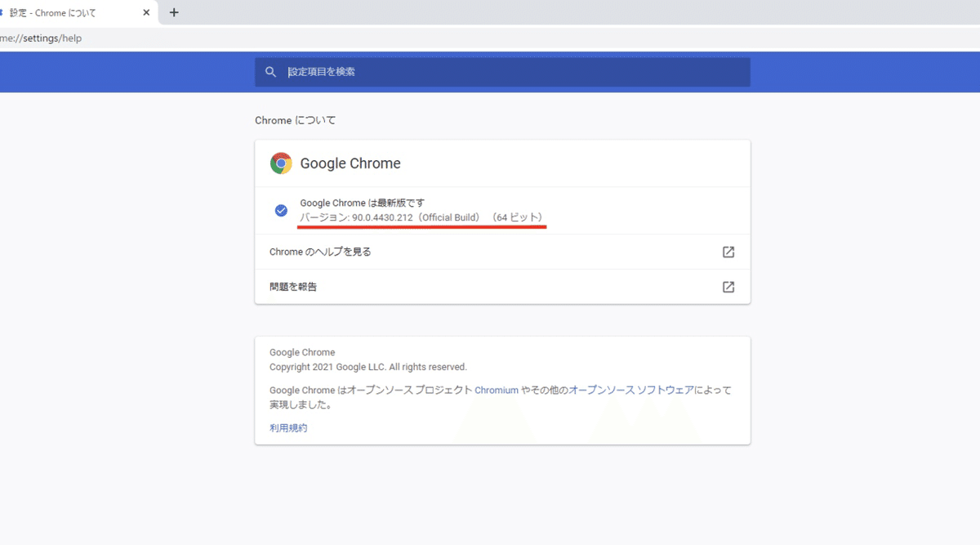Select the 設定 - Chrome について tab

(x=78, y=13)
